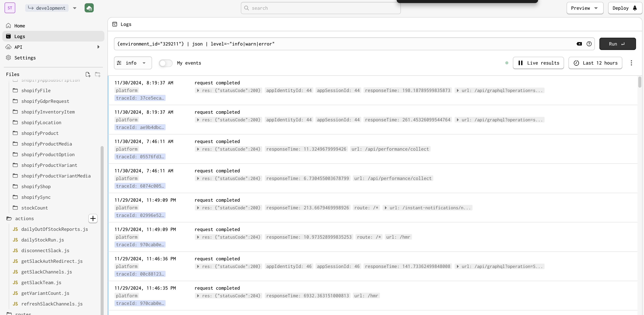Expand the traceId chip on the top log entry
Viewport: 644px width, 315px height.
click(140, 98)
